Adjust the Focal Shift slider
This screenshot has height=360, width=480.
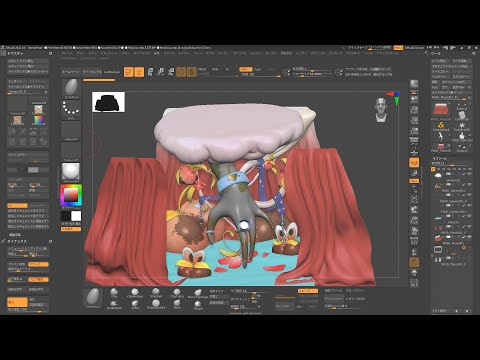click(x=312, y=69)
